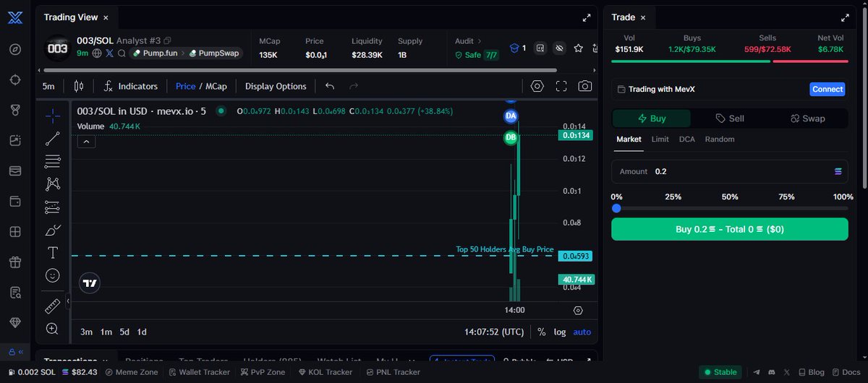Image resolution: width=868 pixels, height=383 pixels.
Task: Close the Trading View tab
Action: (106, 17)
